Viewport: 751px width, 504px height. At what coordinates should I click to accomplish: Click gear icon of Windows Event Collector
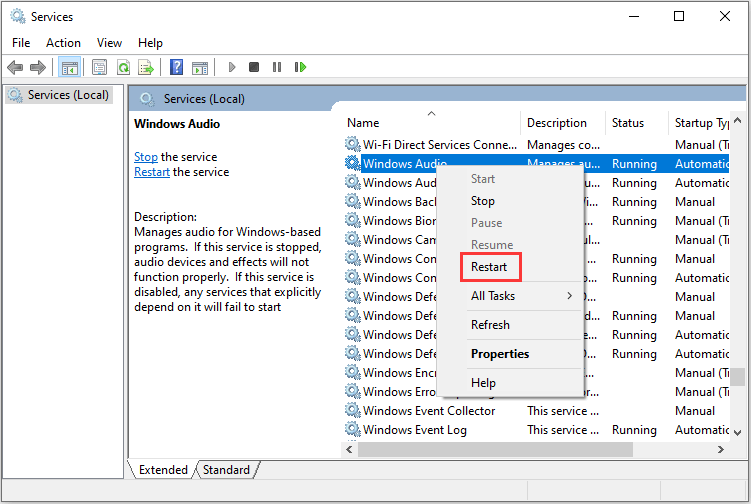(353, 410)
